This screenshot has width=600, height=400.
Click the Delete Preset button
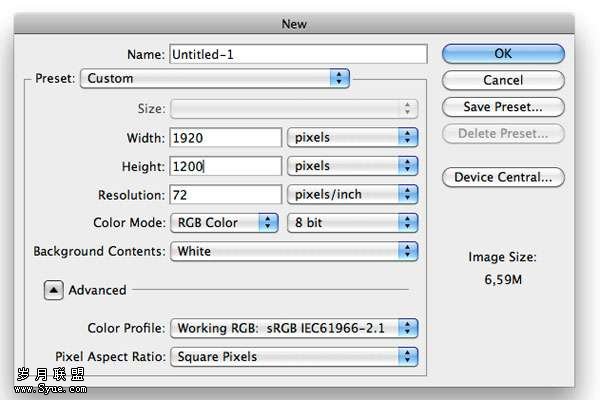pyautogui.click(x=503, y=134)
